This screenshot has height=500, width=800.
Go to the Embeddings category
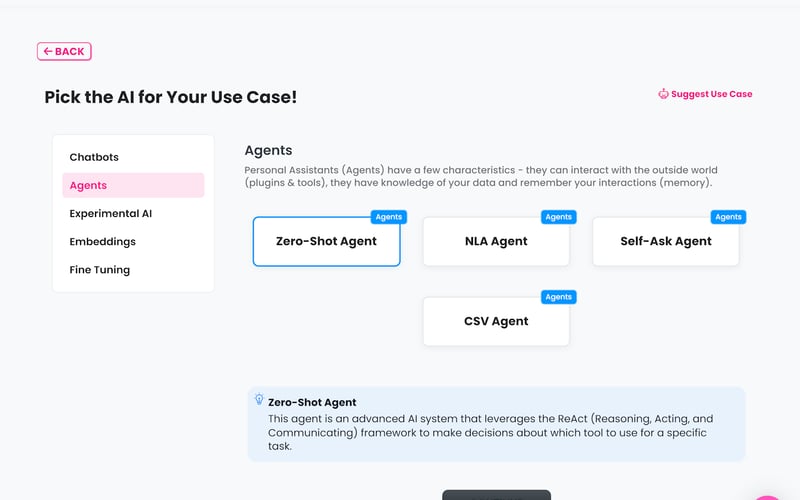click(x=102, y=241)
